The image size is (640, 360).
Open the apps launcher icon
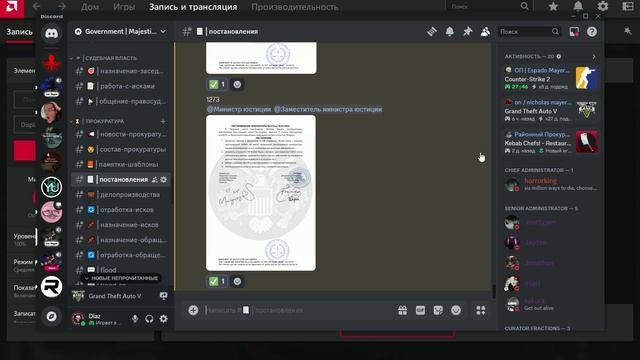point(481,310)
